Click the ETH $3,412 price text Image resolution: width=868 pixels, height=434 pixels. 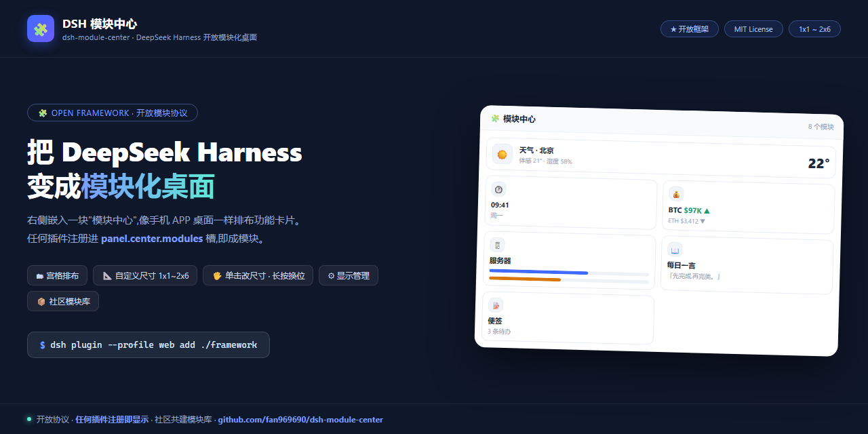click(x=686, y=220)
